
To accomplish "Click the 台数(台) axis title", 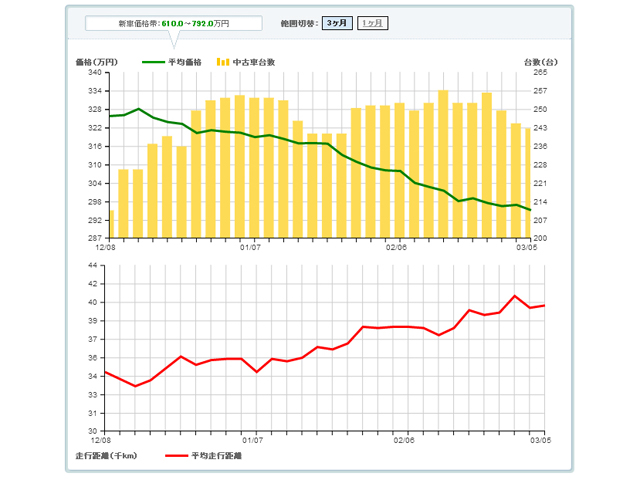I will click(x=540, y=62).
